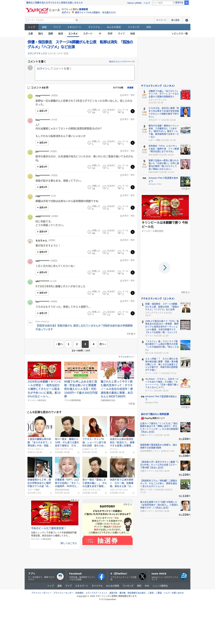The width and height of the screenshot is (215, 644).
Task: Click ログインしてコメントを書く link
Action: click(x=54, y=69)
